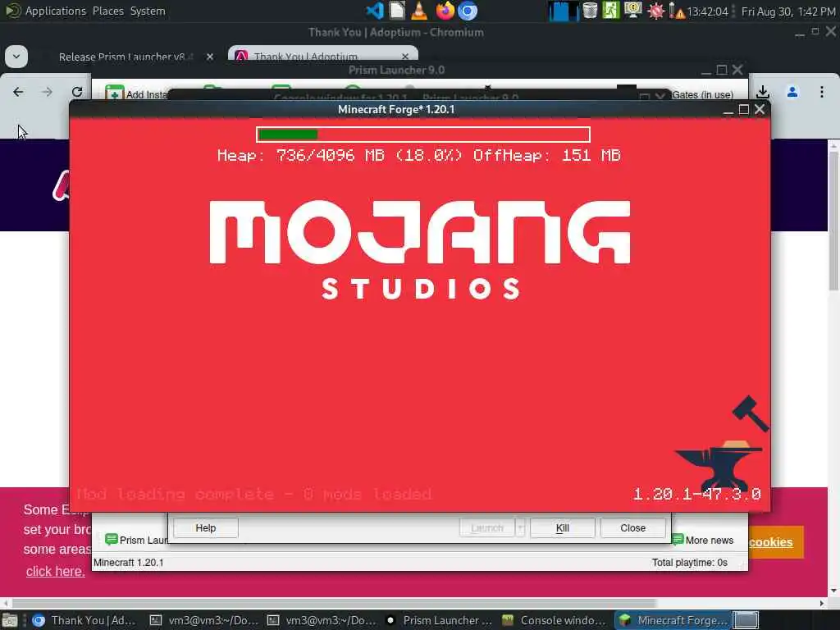Follow the 'click here.' link
Screen dimensions: 840x630
click(55, 572)
